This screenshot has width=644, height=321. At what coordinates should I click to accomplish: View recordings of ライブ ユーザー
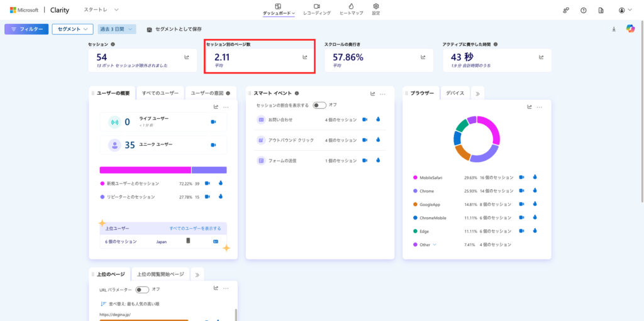[x=213, y=122]
